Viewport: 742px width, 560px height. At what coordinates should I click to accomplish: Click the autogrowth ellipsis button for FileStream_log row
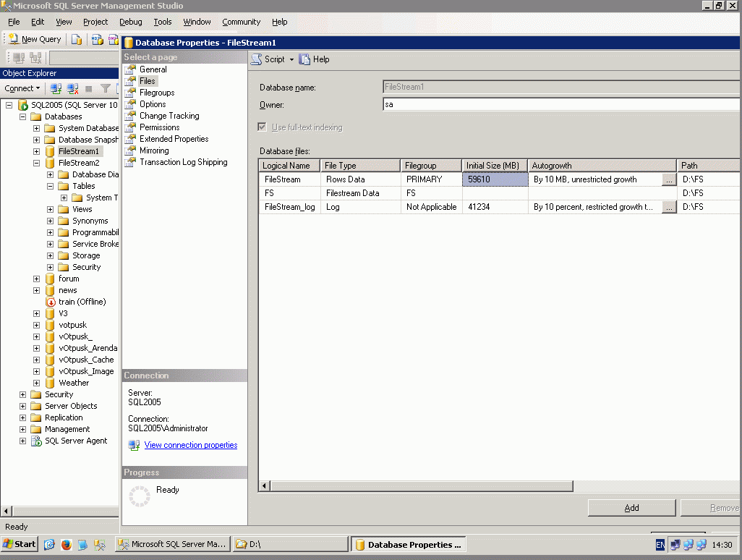669,208
